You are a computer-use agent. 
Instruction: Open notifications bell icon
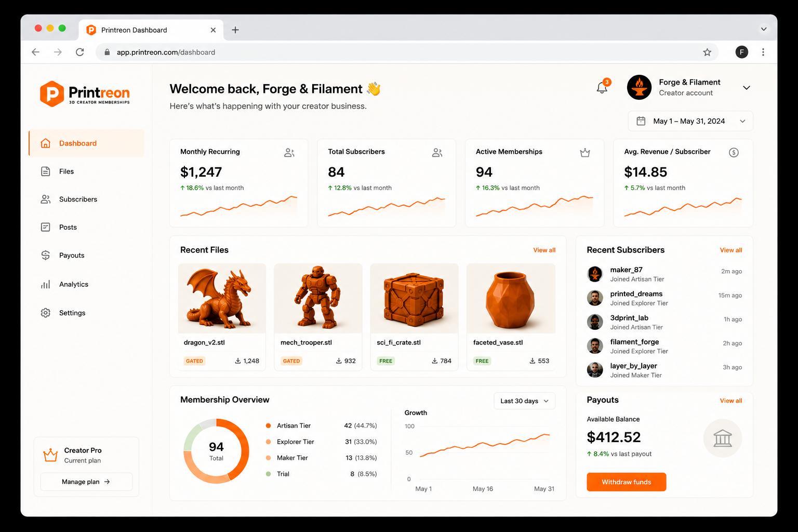point(602,88)
